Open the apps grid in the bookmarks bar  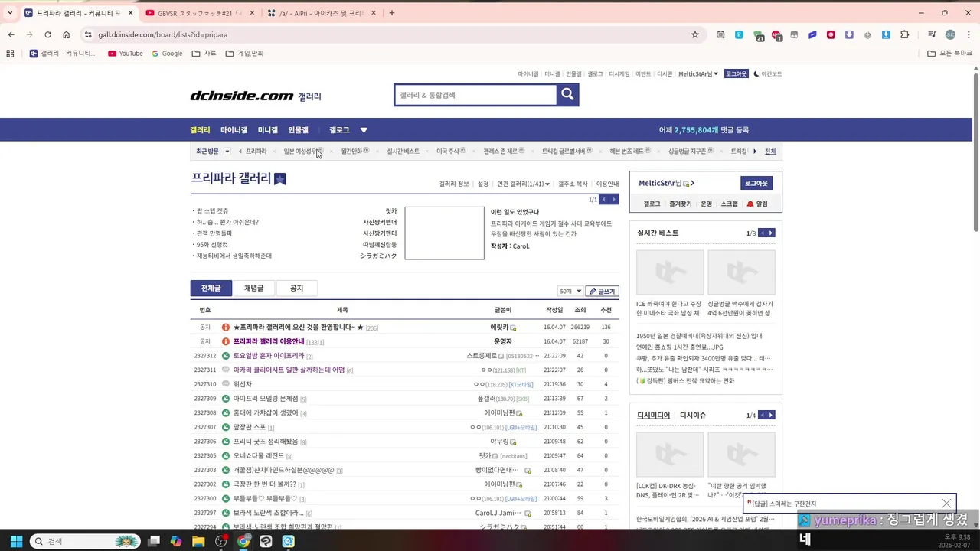[10, 54]
